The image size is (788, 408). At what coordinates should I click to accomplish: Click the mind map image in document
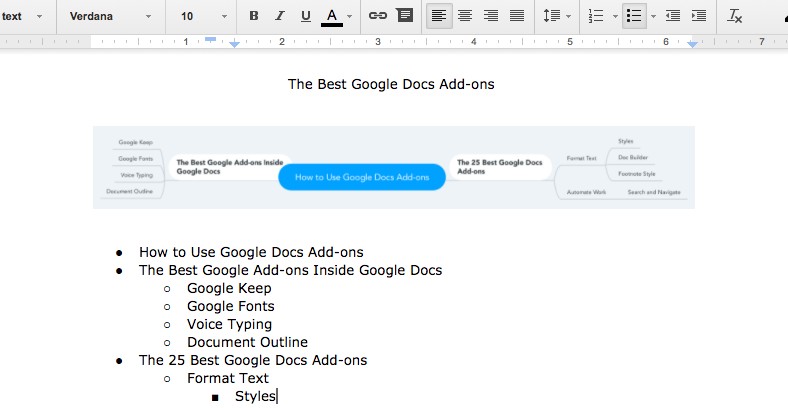click(393, 167)
